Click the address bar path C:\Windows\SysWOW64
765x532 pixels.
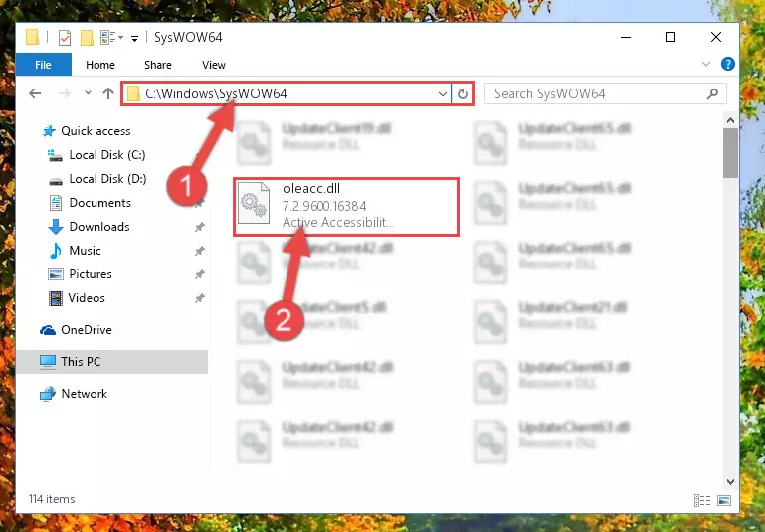[216, 93]
